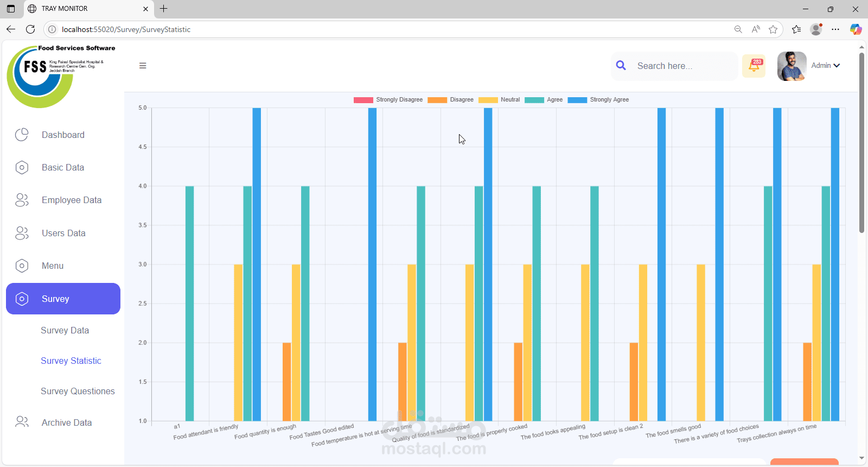Click the Trays collection always on time label
This screenshot has height=467, width=868.
(x=777, y=433)
